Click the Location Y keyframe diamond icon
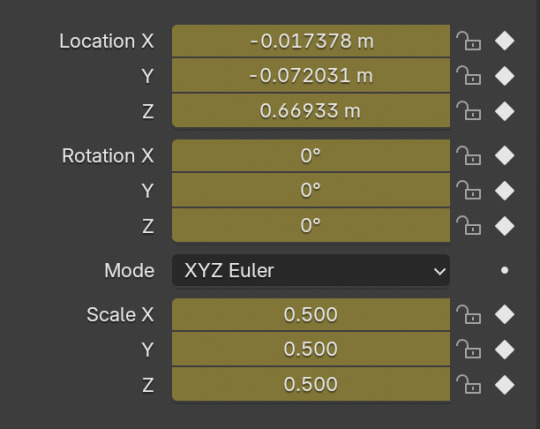540x429 pixels. (505, 76)
